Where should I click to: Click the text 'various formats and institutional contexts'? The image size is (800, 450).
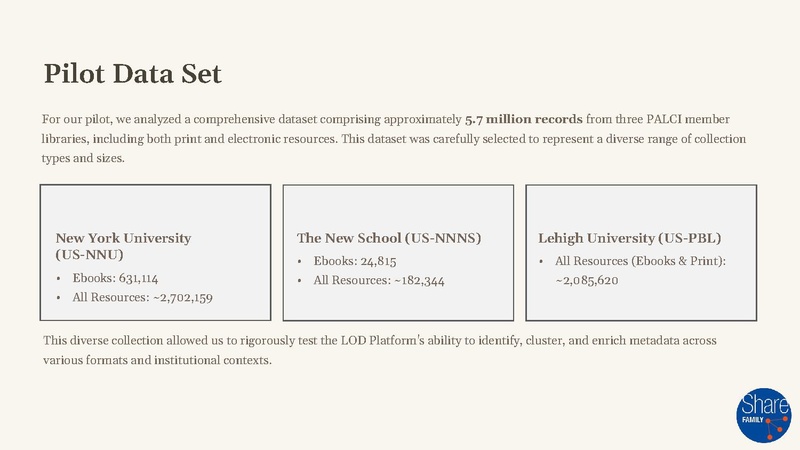[157, 360]
